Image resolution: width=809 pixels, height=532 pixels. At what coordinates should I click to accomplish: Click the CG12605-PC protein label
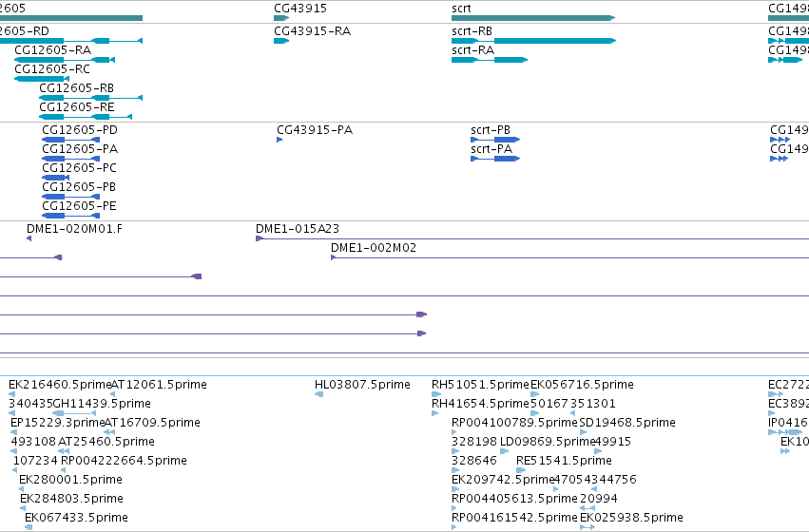pos(80,168)
